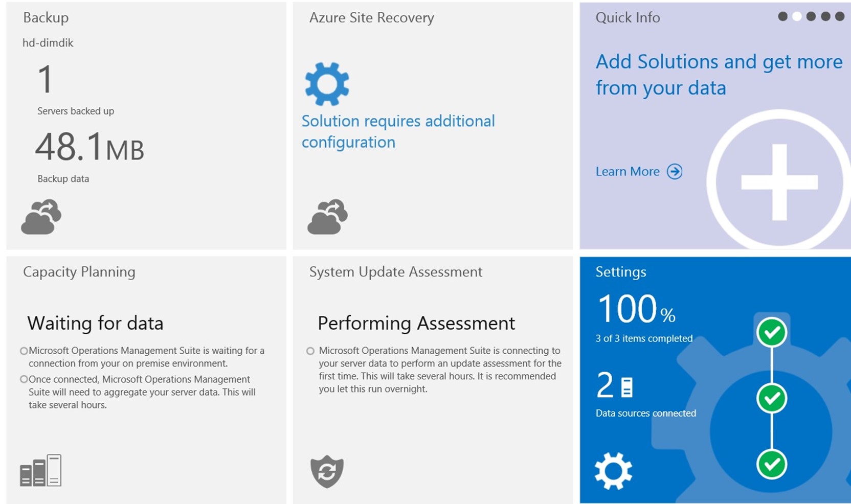Image resolution: width=851 pixels, height=504 pixels.
Task: Open the 48.1 MB backup data figure
Action: click(x=89, y=147)
